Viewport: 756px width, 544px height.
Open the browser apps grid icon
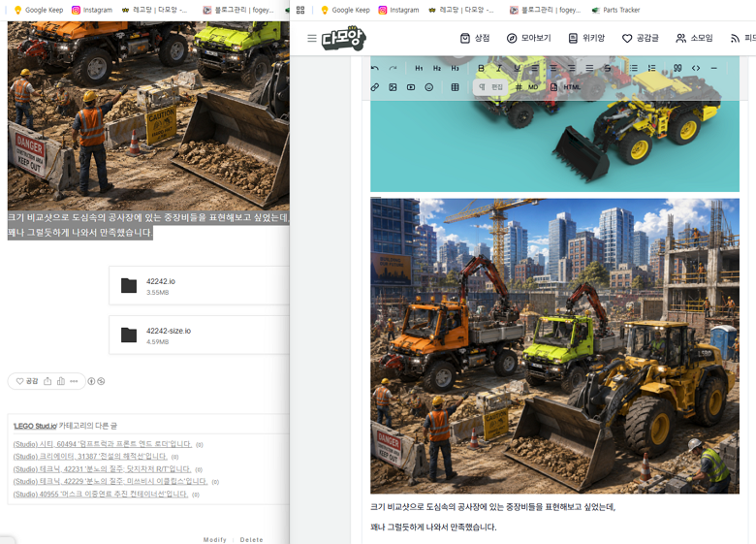point(300,10)
